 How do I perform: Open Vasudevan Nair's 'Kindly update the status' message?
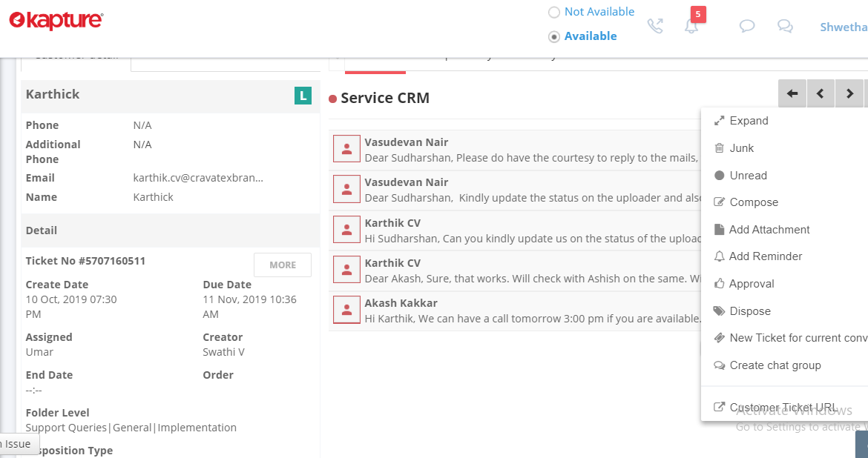515,190
